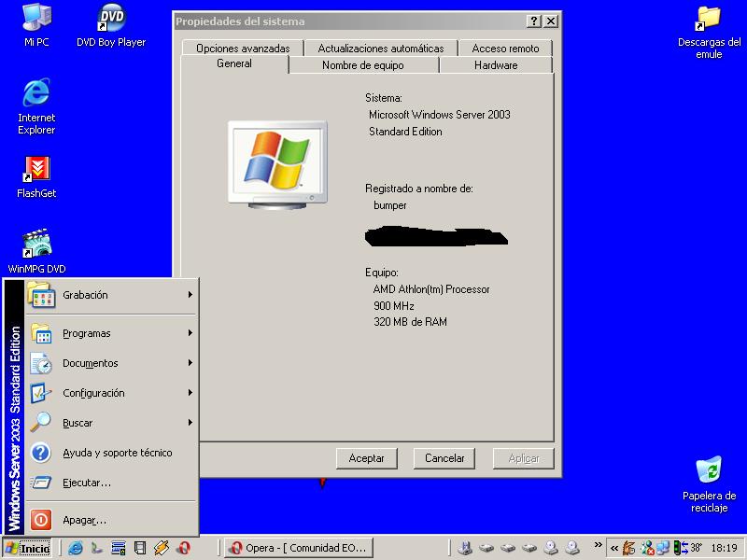Select Ejecutar... from the Start menu
Viewport: 747px width, 560px height.
[x=87, y=483]
